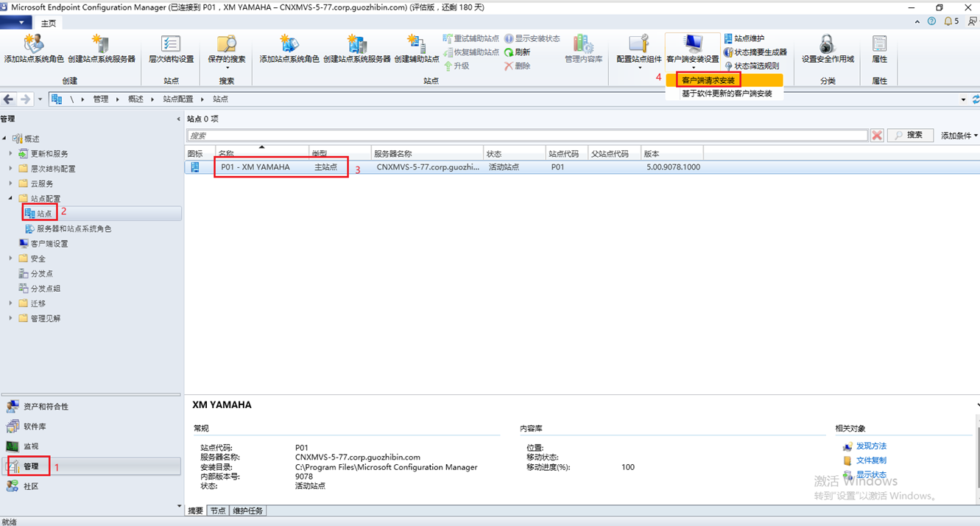This screenshot has height=526, width=980.
Task: Switch to the Home (主页) ribbon tab
Action: (49, 23)
